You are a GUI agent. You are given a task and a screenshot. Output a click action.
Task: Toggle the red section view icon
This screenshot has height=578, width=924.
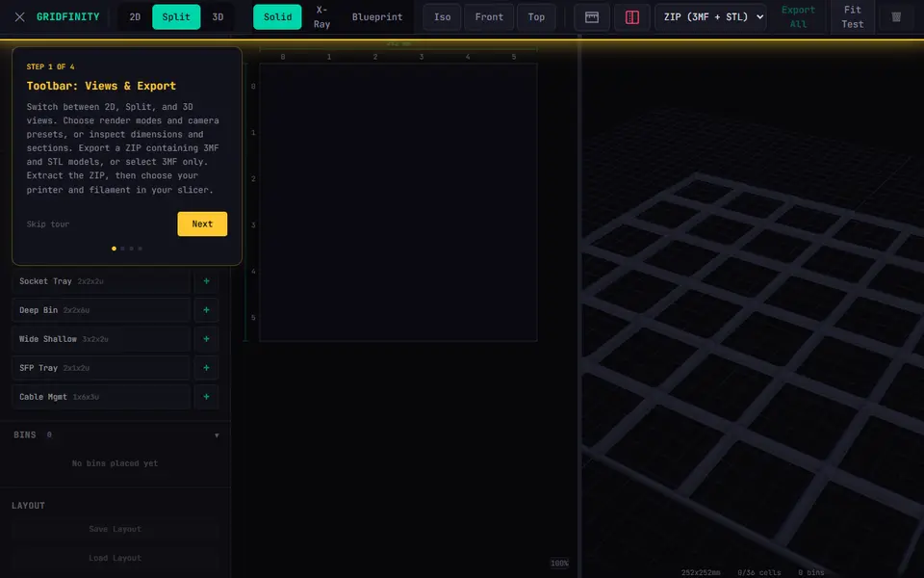[x=631, y=17]
